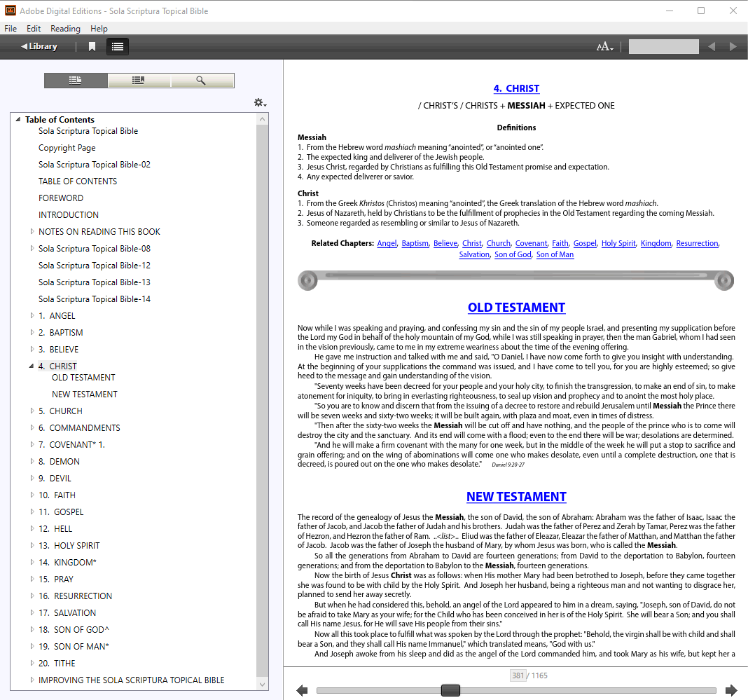Open FOREWORD in contents
This screenshot has height=700, width=748.
[61, 198]
